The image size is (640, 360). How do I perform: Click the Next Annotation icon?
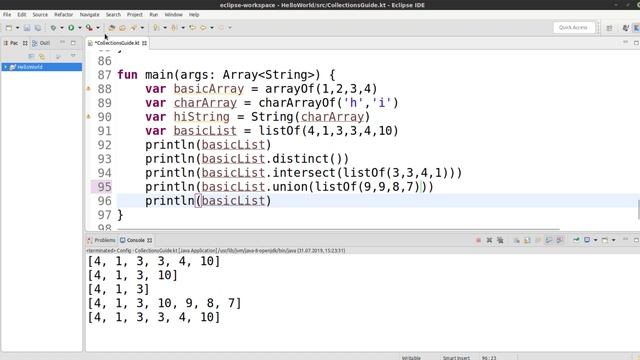click(156, 28)
